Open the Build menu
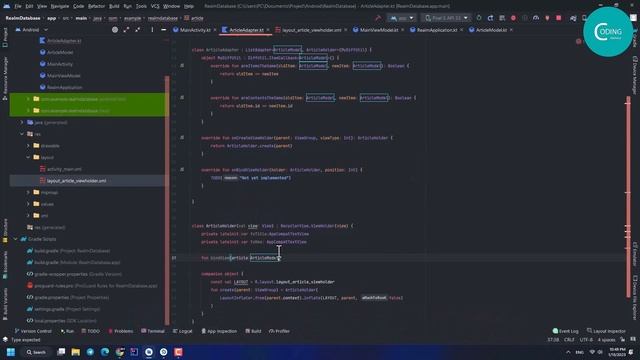Image resolution: width=640 pixels, height=360 pixels. [x=114, y=6]
